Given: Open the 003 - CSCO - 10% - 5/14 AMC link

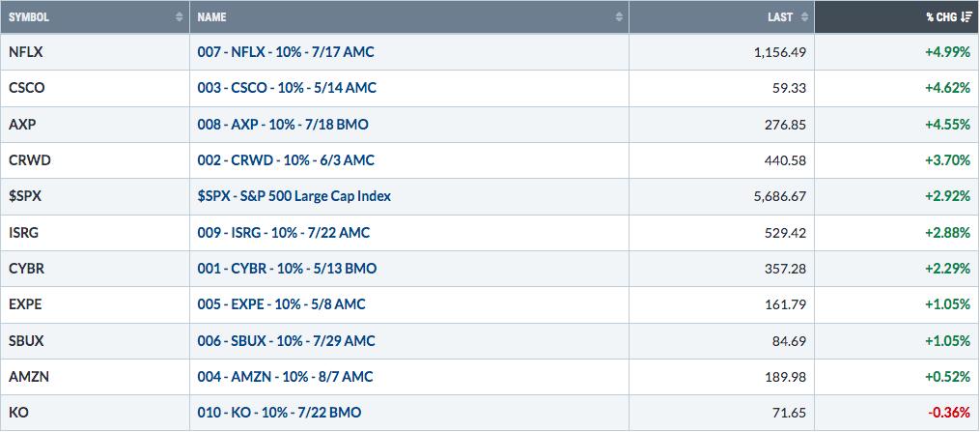Looking at the screenshot, I should point(287,88).
